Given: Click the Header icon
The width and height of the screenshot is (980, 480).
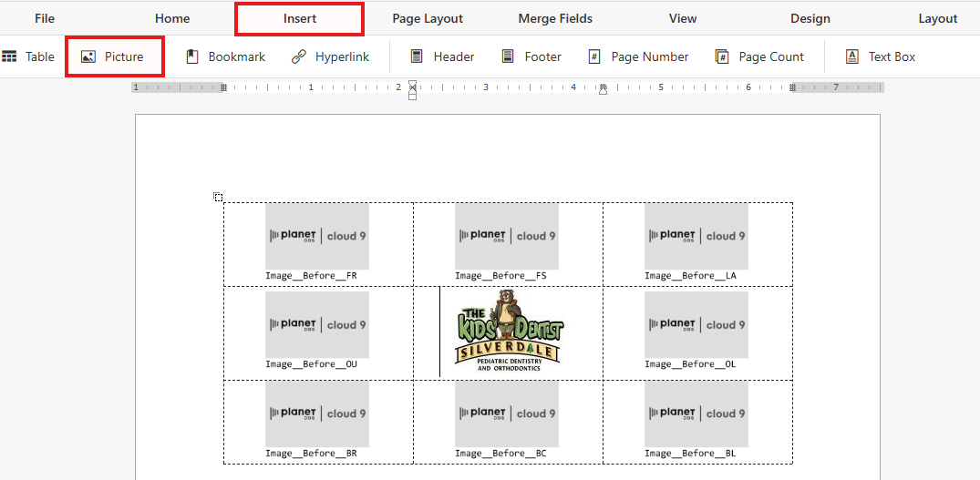Looking at the screenshot, I should coord(417,56).
